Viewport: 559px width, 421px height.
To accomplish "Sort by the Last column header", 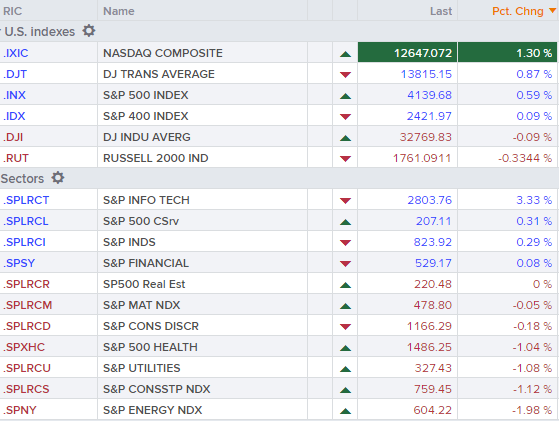I will [x=441, y=11].
